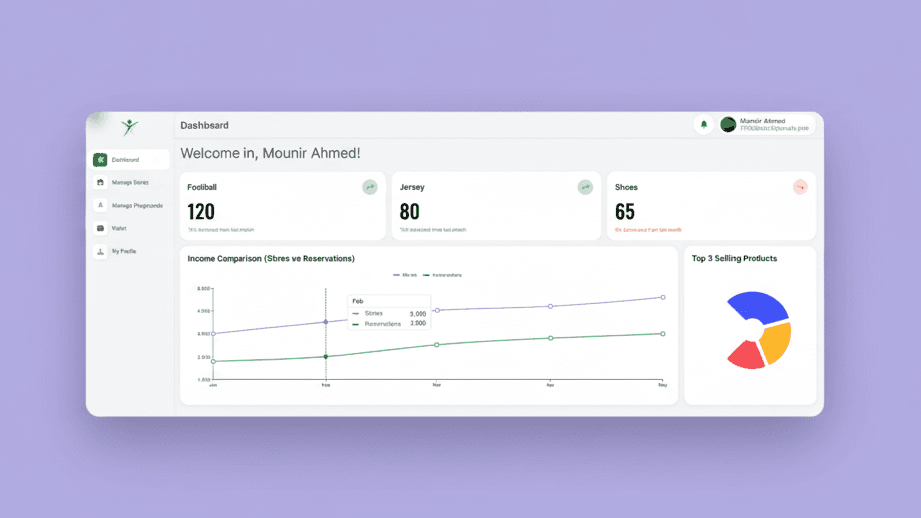Open the My Profile sidebar item
The image size is (921, 518).
(130, 251)
